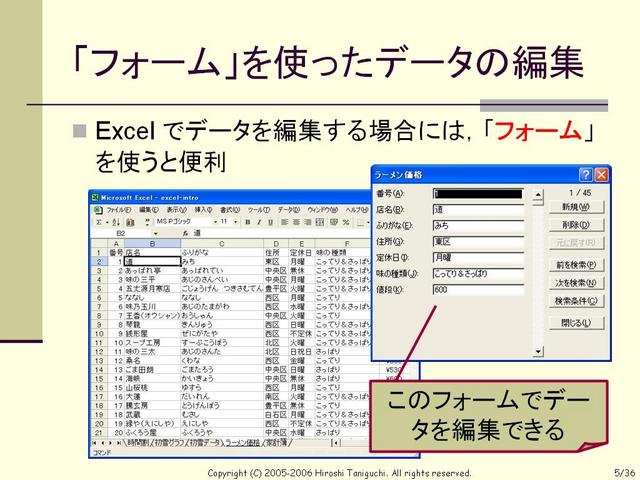Click the 閉じる button in form
This screenshot has height=480, width=640.
pyautogui.click(x=576, y=322)
